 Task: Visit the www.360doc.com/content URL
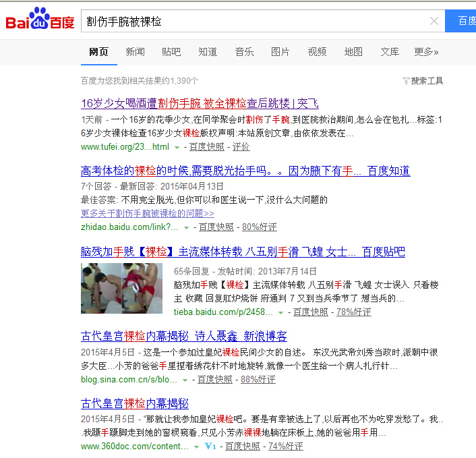click(135, 447)
